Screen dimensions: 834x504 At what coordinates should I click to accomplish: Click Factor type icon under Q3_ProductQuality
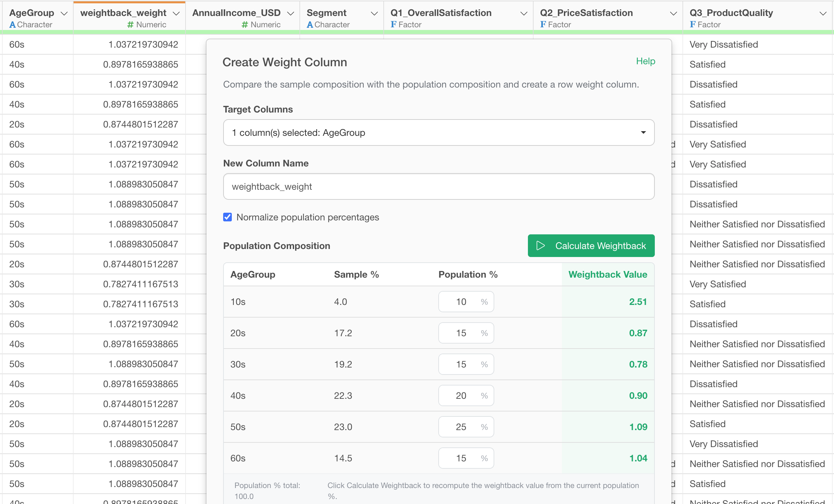(692, 24)
